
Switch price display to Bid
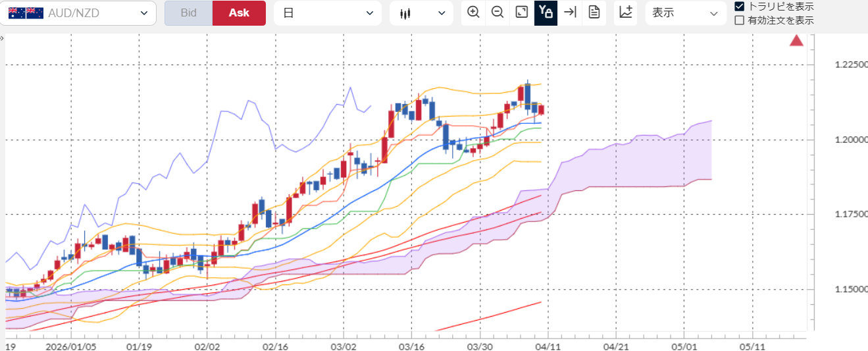[x=188, y=13]
